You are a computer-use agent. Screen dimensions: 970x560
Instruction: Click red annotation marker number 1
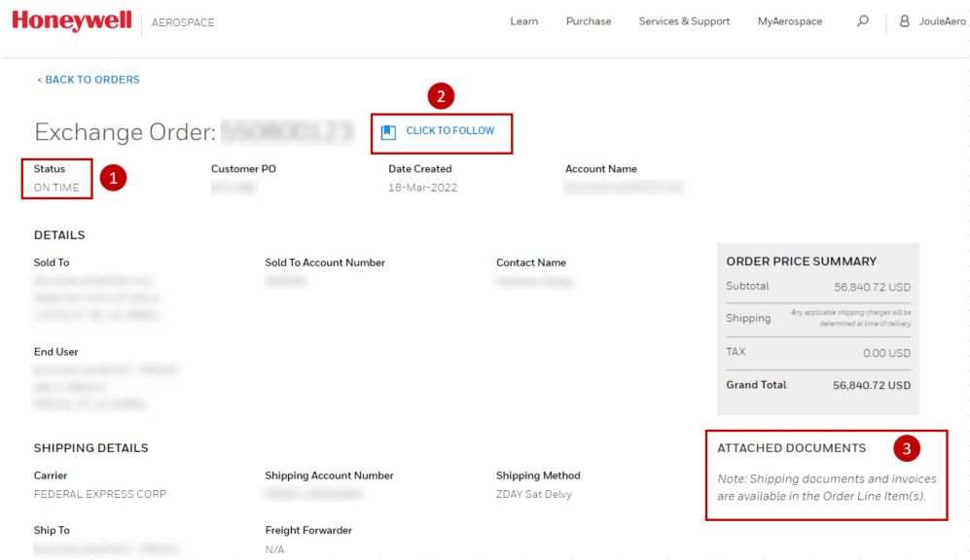pyautogui.click(x=113, y=179)
